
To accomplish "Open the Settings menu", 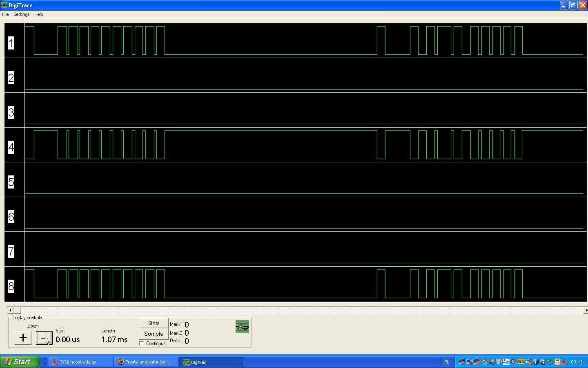I will [22, 14].
